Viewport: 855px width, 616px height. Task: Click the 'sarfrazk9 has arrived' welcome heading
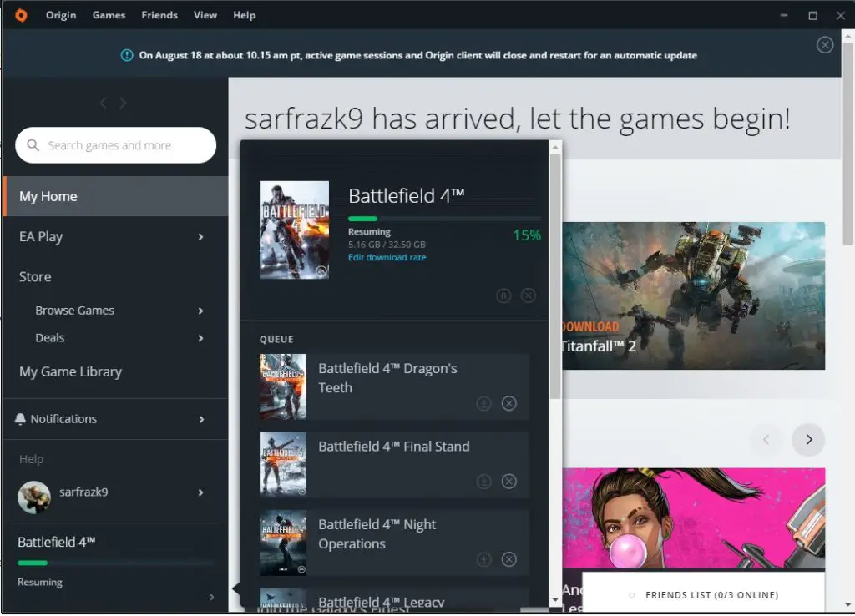coord(517,119)
